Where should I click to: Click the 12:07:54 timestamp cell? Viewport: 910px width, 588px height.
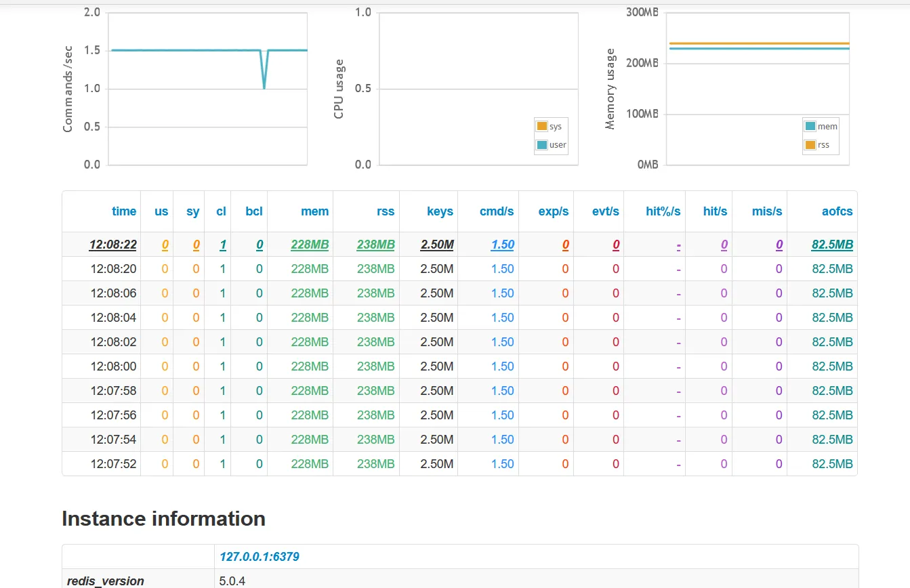(x=113, y=440)
